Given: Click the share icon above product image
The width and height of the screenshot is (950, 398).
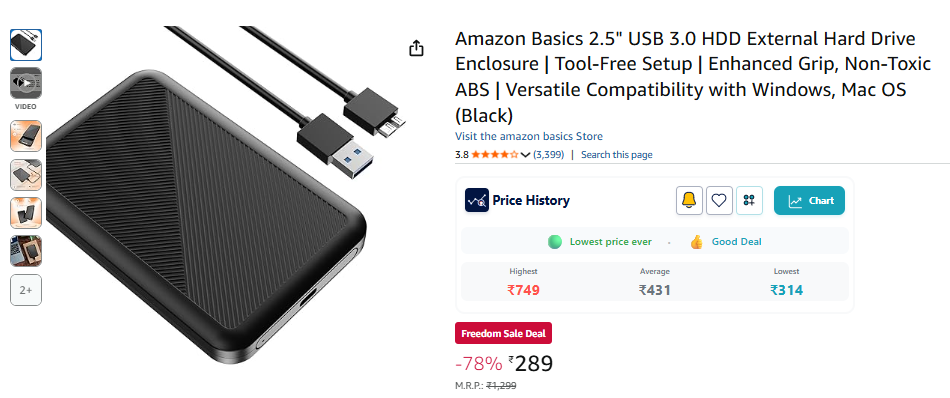Looking at the screenshot, I should tap(416, 48).
